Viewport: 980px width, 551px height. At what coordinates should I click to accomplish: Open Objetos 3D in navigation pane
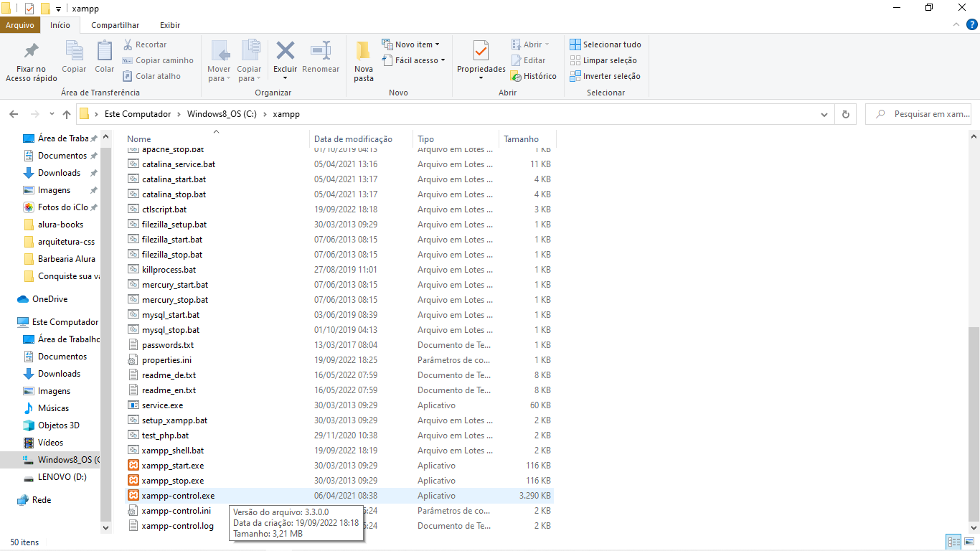[x=59, y=425]
